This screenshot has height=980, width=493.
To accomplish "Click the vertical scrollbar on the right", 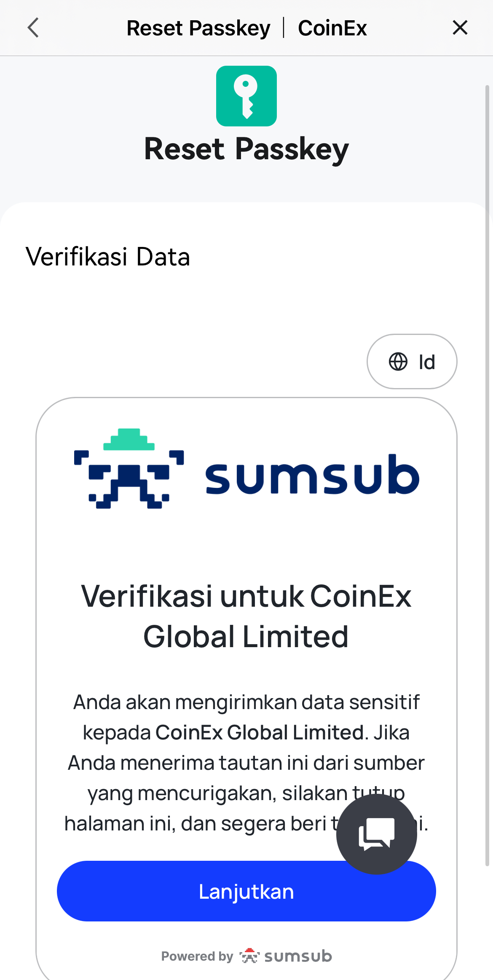I will pos(487,475).
